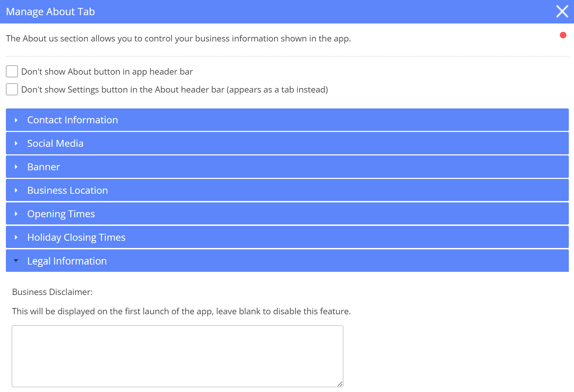The height and width of the screenshot is (392, 574).
Task: Click the Banner section arrow icon
Action: [x=16, y=167]
